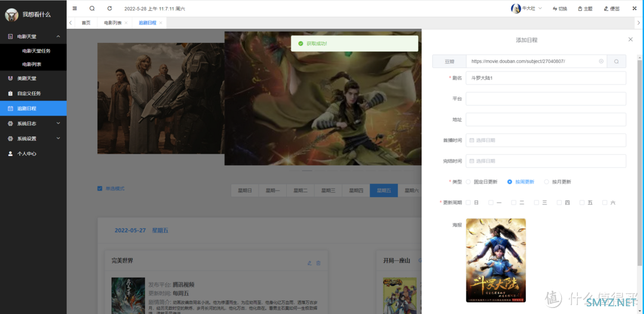
Task: Select the 星期四 day button
Action: click(356, 191)
